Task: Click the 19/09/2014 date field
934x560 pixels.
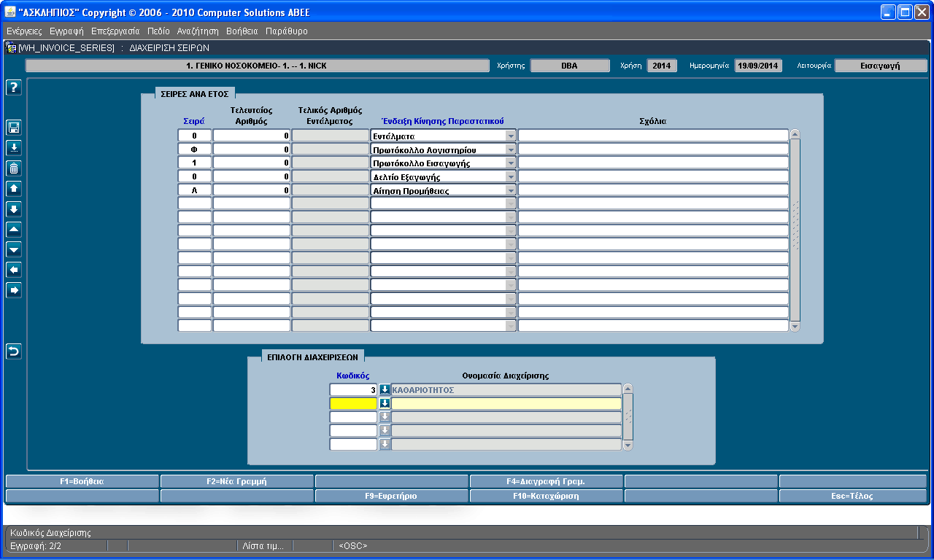Action: pyautogui.click(x=758, y=66)
